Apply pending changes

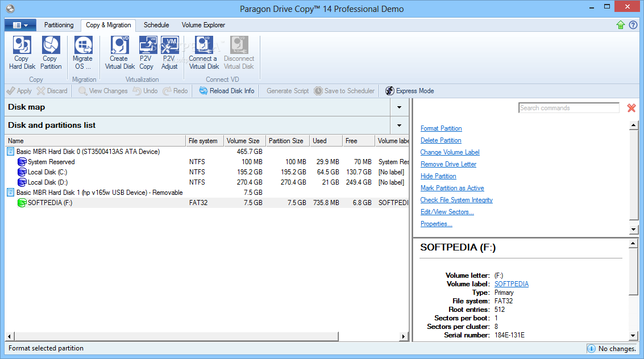(x=19, y=91)
